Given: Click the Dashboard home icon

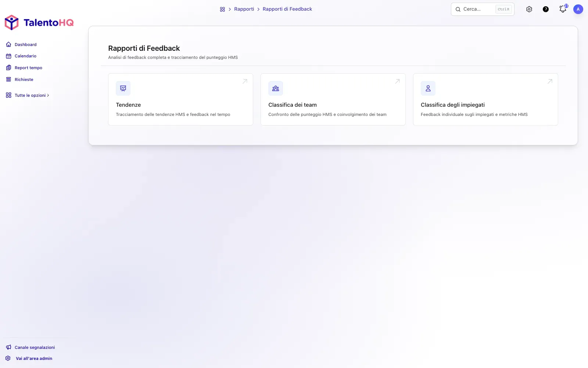Looking at the screenshot, I should click(8, 45).
